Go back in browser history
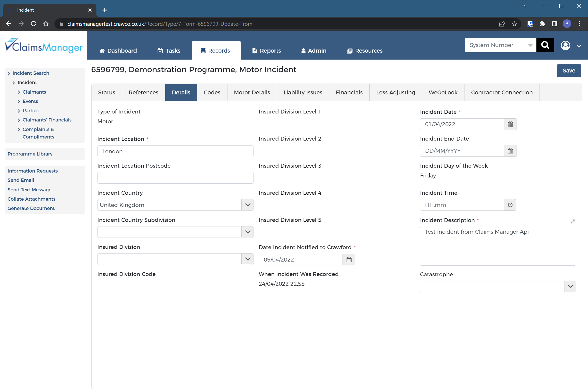This screenshot has height=391, width=588. tap(9, 24)
